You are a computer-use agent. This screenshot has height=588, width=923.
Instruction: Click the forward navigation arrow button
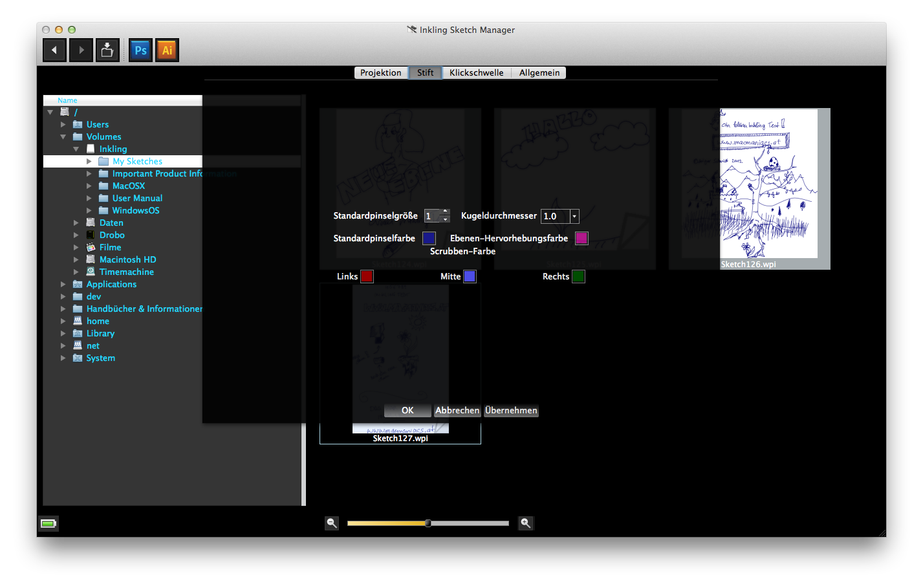(81, 50)
